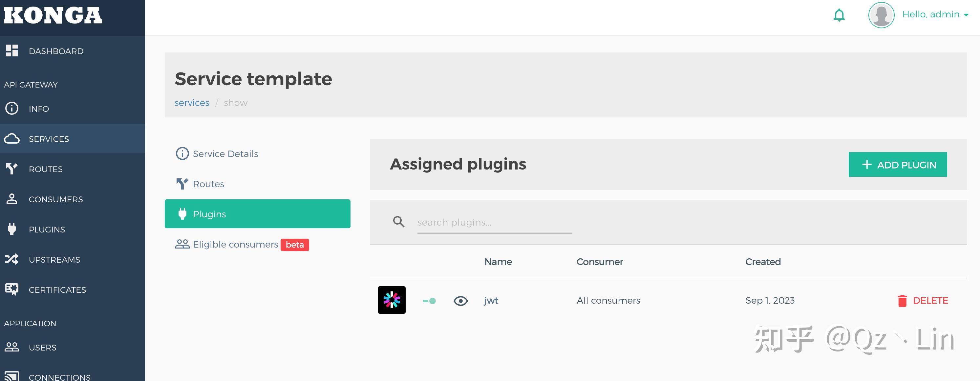
Task: Click the search magnifier icon above plugins
Action: (x=398, y=221)
